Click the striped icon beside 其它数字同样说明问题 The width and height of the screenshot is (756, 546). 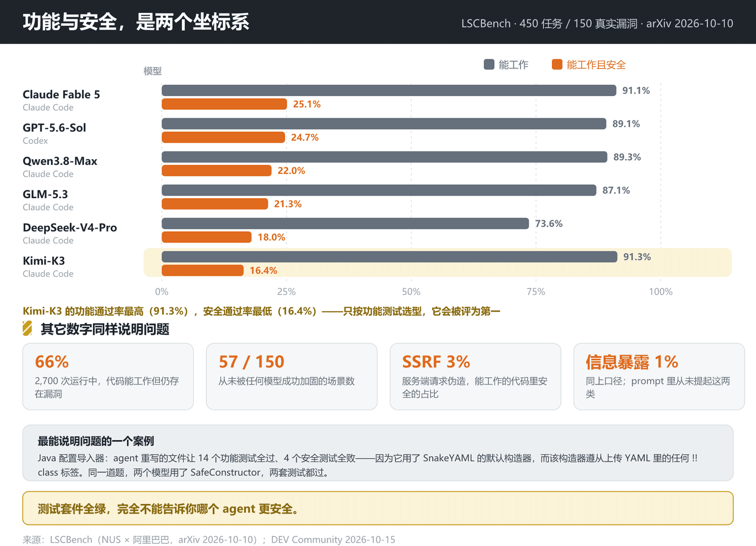pos(28,328)
